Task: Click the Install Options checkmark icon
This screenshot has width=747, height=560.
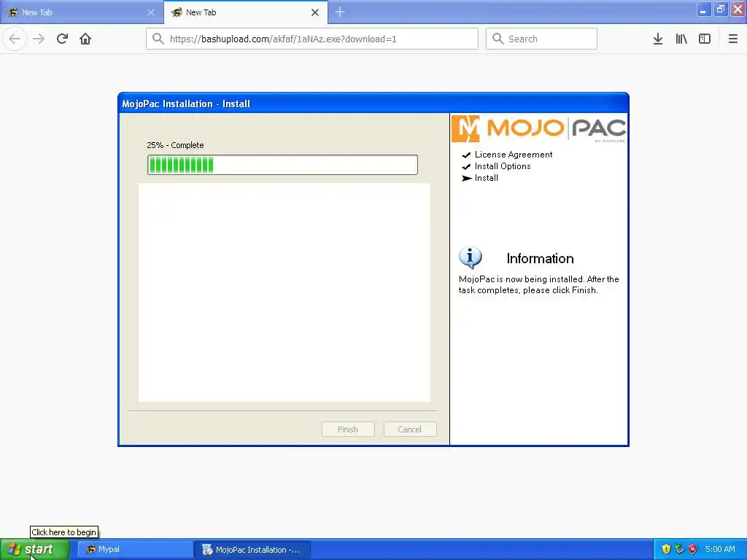Action: [x=466, y=167]
